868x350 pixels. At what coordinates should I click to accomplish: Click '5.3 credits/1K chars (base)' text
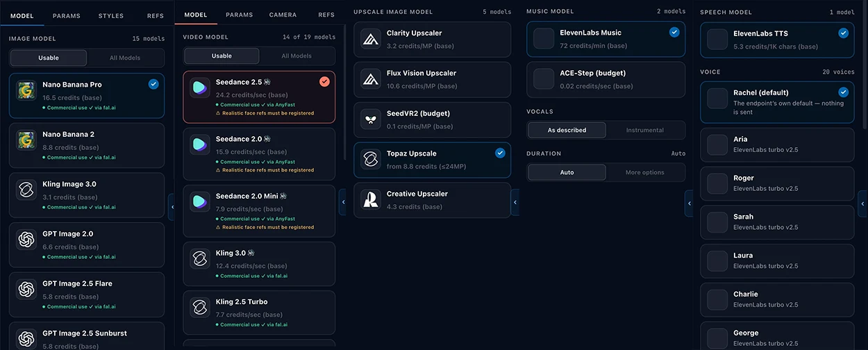tap(776, 47)
